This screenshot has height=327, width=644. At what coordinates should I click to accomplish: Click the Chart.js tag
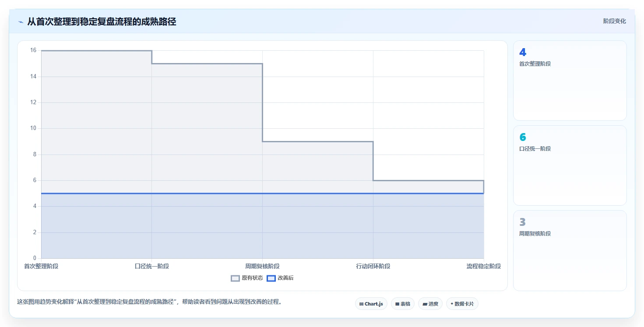(x=371, y=304)
